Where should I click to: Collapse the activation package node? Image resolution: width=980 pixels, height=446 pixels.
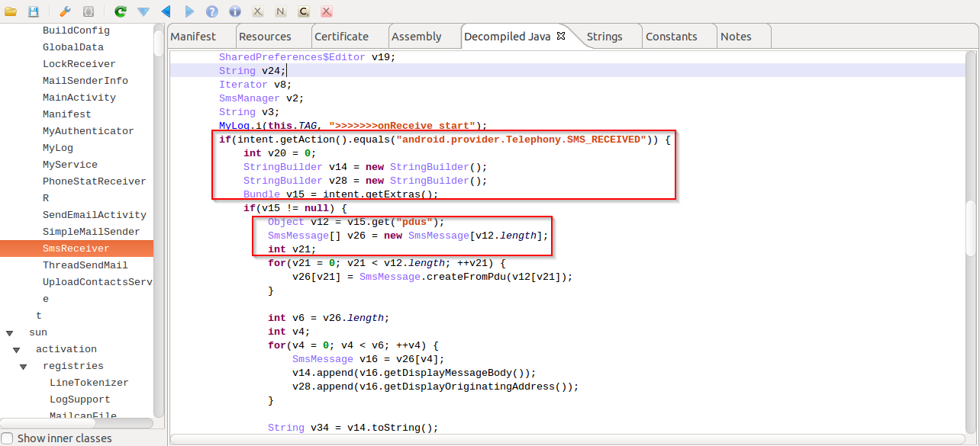point(17,349)
